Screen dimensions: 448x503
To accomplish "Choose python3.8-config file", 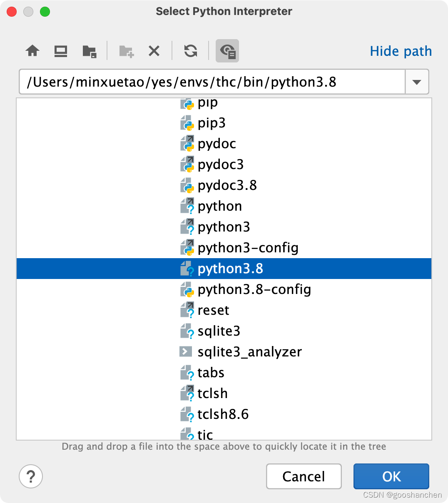I will (x=224, y=289).
